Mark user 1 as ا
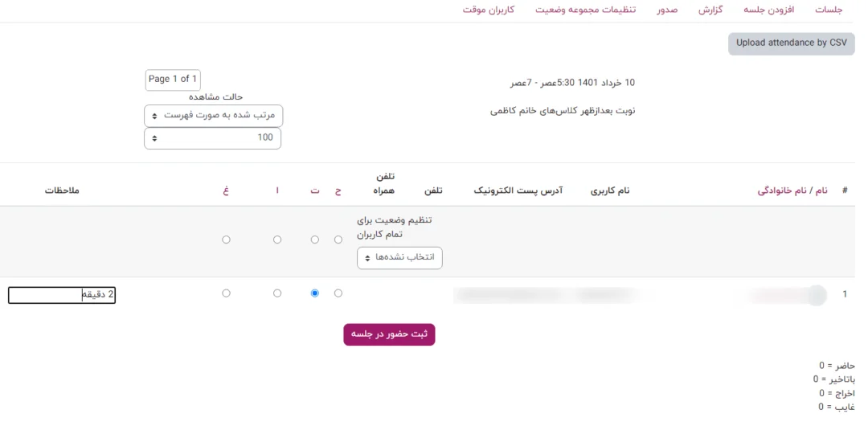 pos(277,293)
